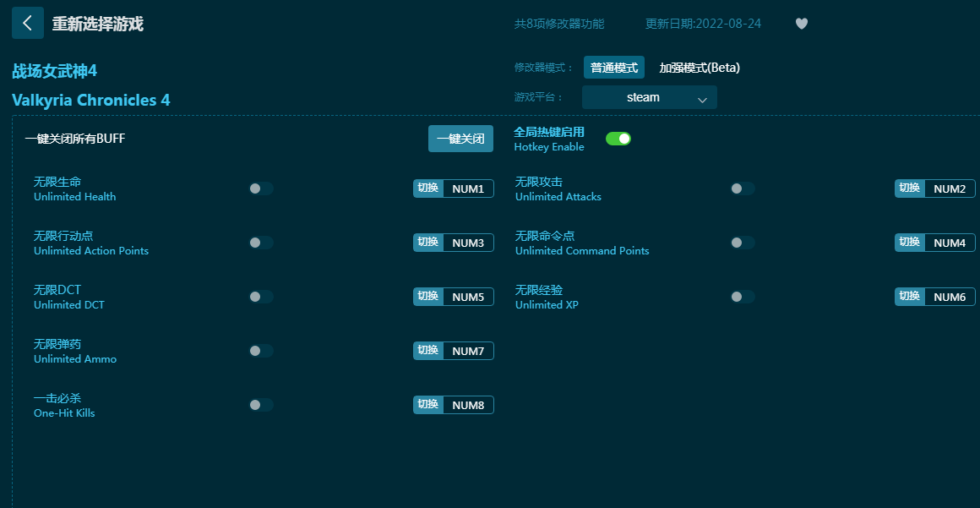The image size is (980, 508).
Task: Click the NUM7 hotkey field
Action: pyautogui.click(x=468, y=351)
